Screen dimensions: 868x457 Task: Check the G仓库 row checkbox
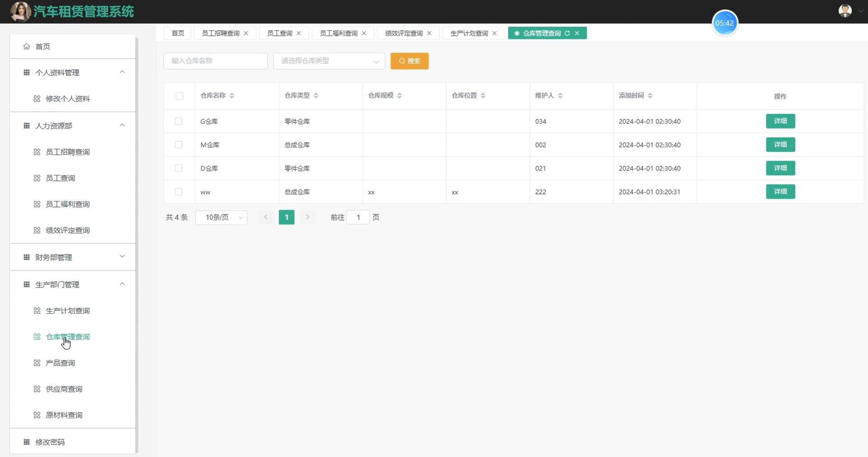click(179, 121)
